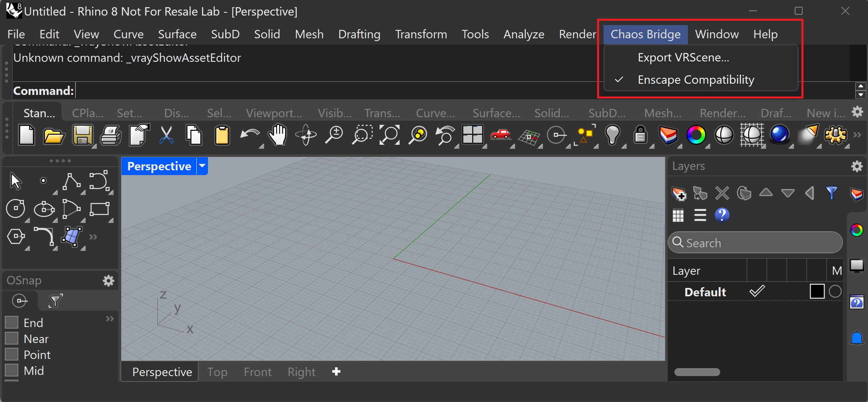Open the Surface menu

177,34
